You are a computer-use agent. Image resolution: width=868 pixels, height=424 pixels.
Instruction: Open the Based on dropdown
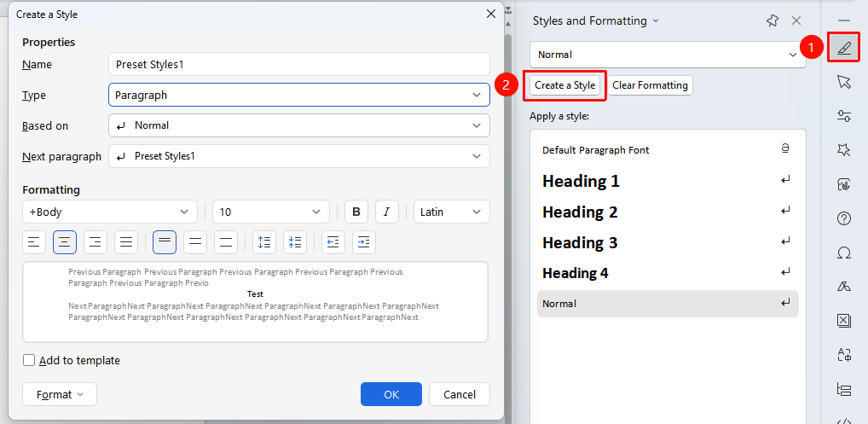coord(299,125)
